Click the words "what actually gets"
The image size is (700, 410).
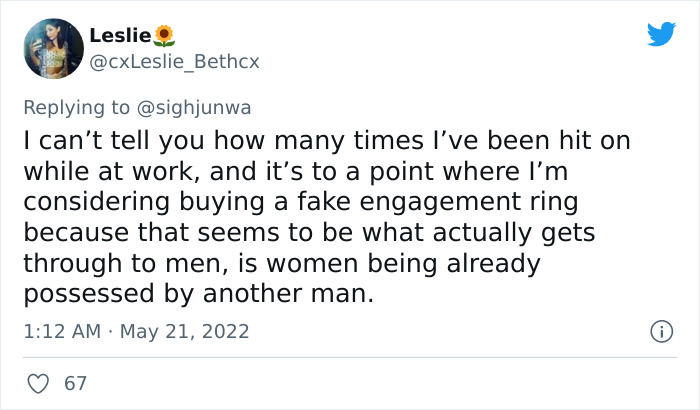484,234
